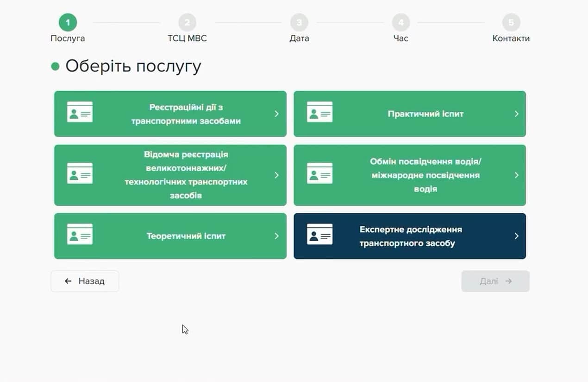
Task: Go to step 3 circle Дата
Action: tap(299, 22)
